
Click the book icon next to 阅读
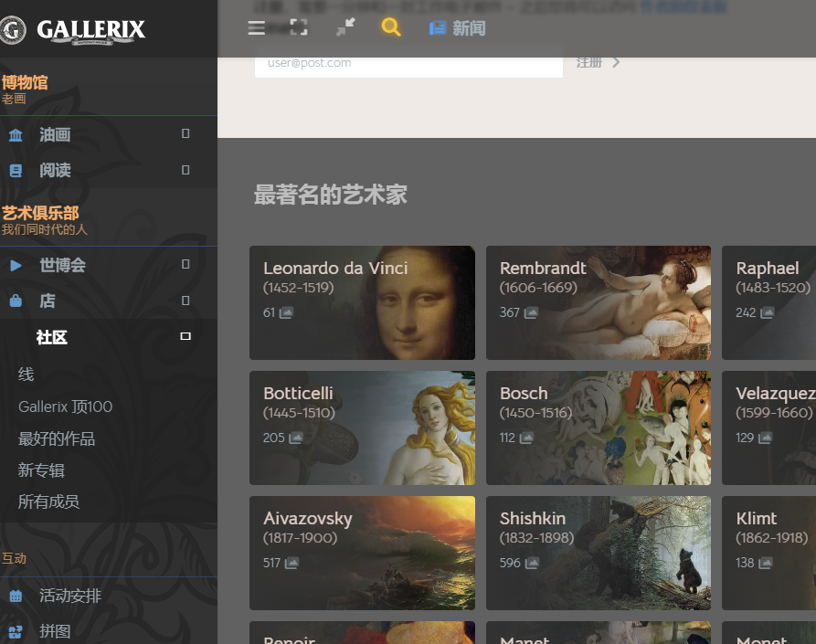click(x=16, y=171)
